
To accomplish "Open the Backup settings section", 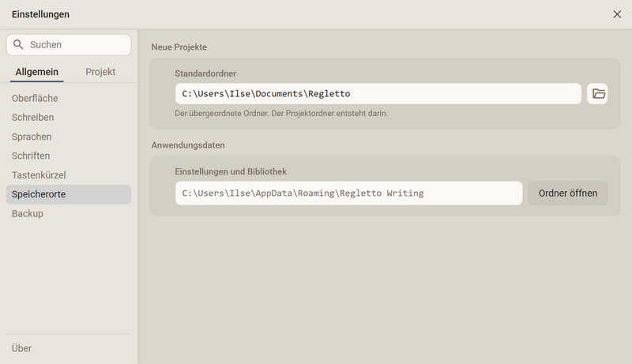I will [x=69, y=214].
